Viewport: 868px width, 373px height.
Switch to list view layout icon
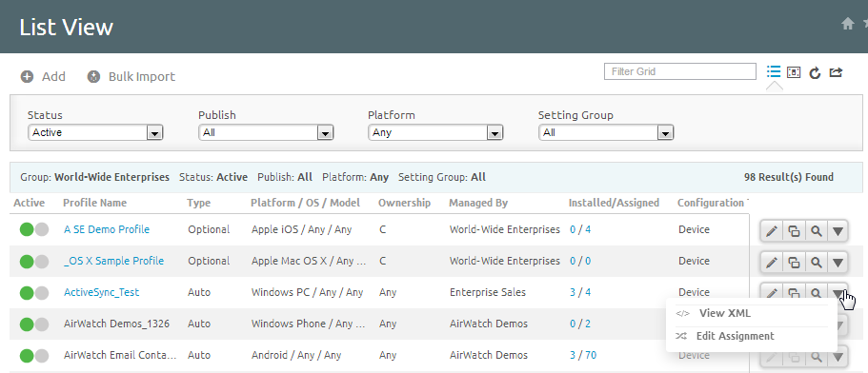pyautogui.click(x=774, y=71)
